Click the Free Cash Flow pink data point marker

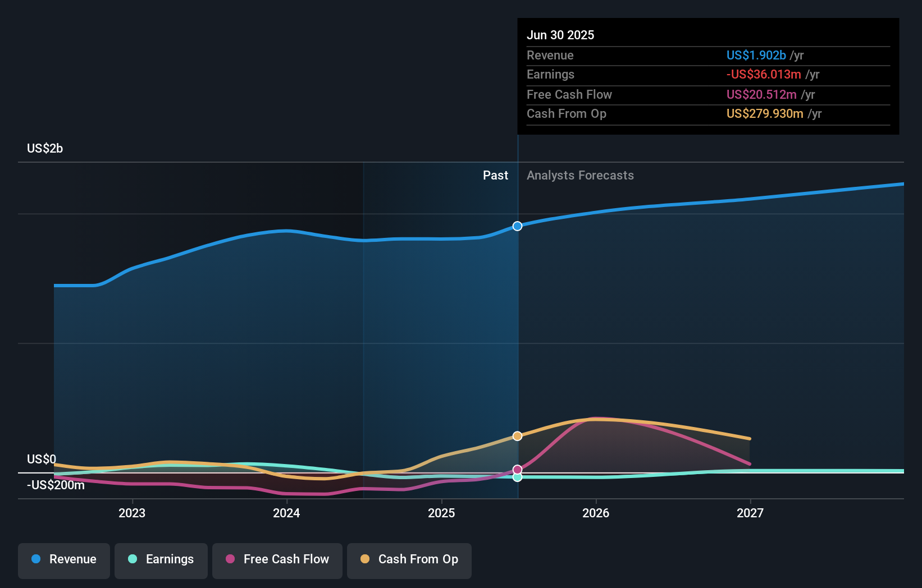coord(517,470)
